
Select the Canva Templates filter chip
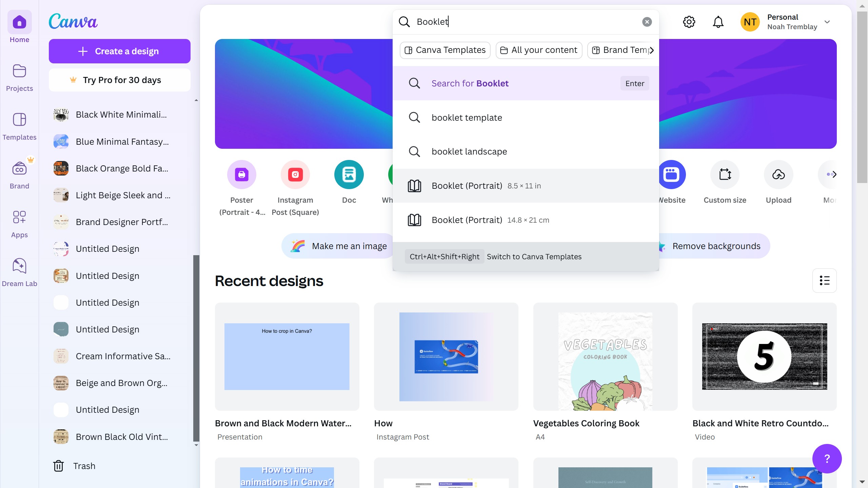pos(445,50)
